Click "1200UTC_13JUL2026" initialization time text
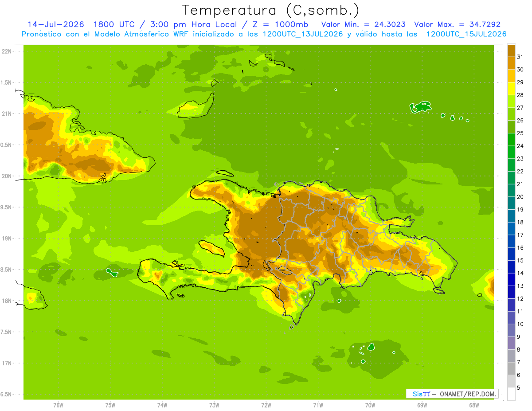This screenshot has height=411, width=532. [x=303, y=34]
